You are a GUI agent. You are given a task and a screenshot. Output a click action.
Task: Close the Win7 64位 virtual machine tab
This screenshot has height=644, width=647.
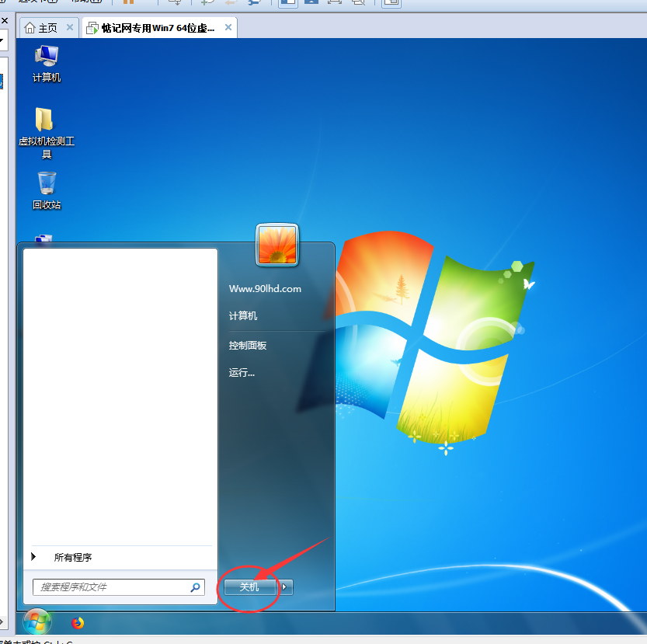tap(228, 27)
